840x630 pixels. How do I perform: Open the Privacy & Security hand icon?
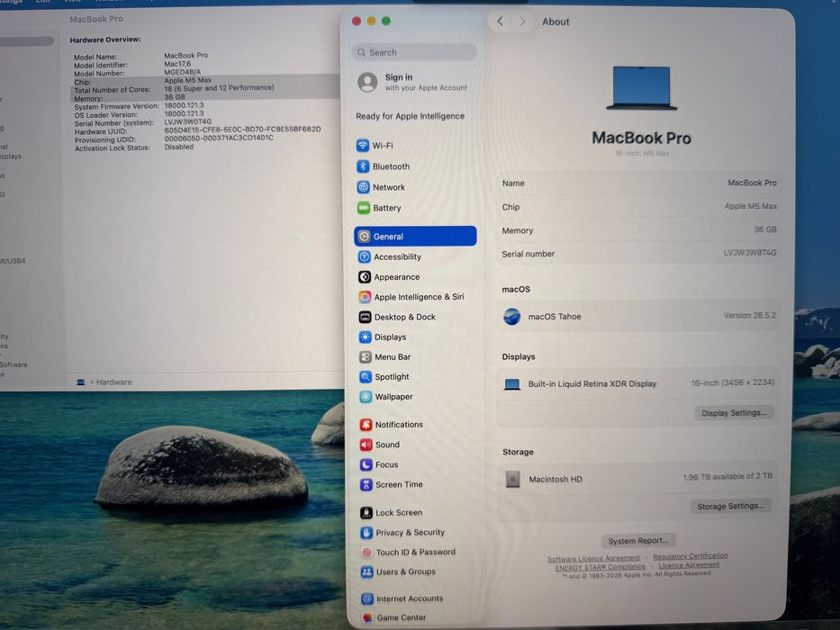366,533
